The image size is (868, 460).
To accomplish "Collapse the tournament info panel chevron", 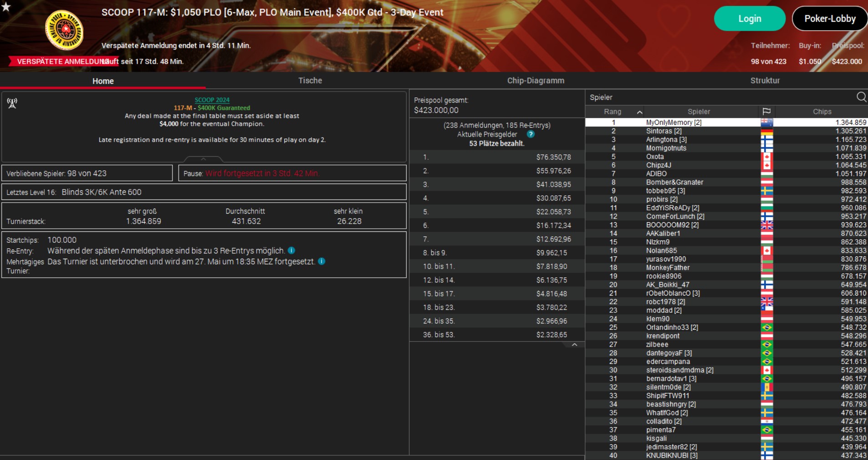I will [x=204, y=159].
